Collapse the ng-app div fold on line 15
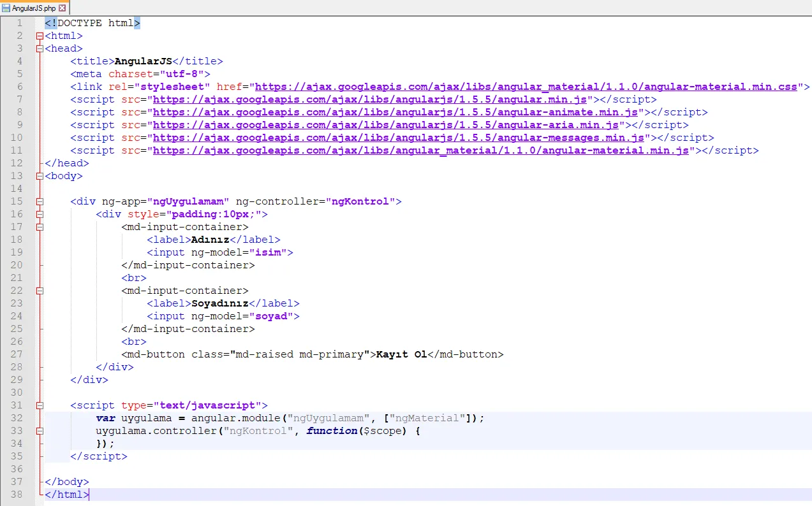 [x=40, y=201]
